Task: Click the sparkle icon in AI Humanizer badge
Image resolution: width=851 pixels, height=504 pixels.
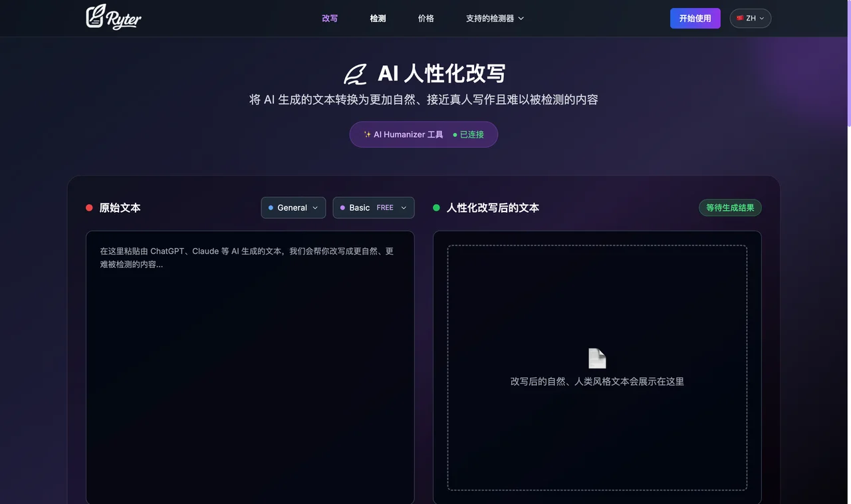Action: coord(367,134)
